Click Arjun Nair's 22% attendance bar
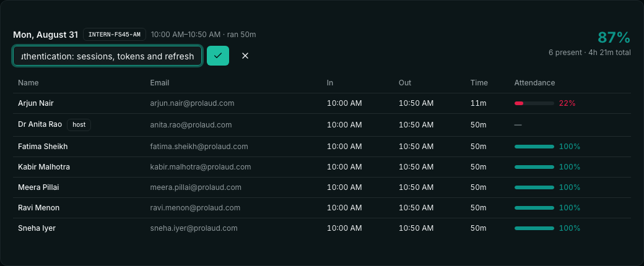The width and height of the screenshot is (644, 266). (534, 103)
